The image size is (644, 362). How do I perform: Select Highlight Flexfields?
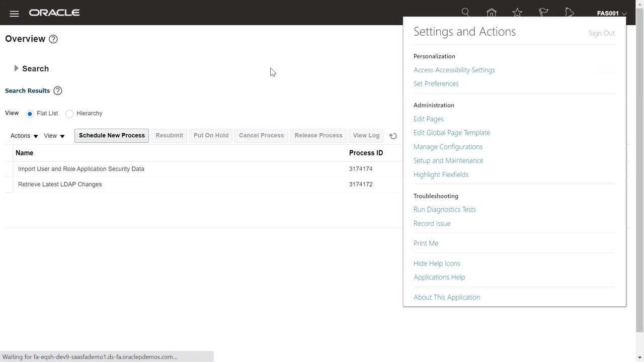point(441,174)
